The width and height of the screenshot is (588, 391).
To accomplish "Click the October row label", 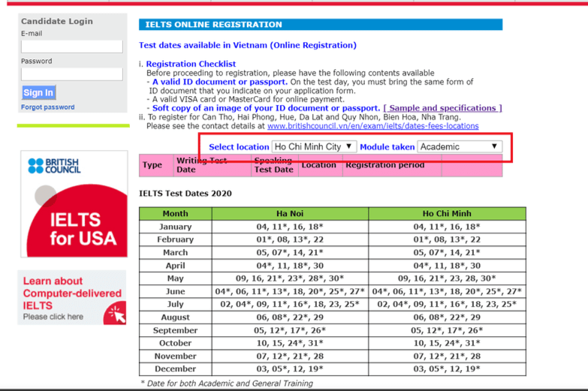I will pos(176,343).
